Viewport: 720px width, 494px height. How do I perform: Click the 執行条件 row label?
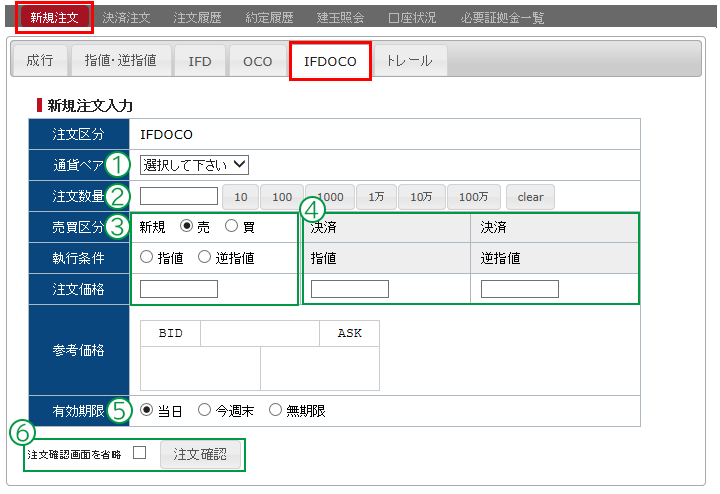[79, 258]
